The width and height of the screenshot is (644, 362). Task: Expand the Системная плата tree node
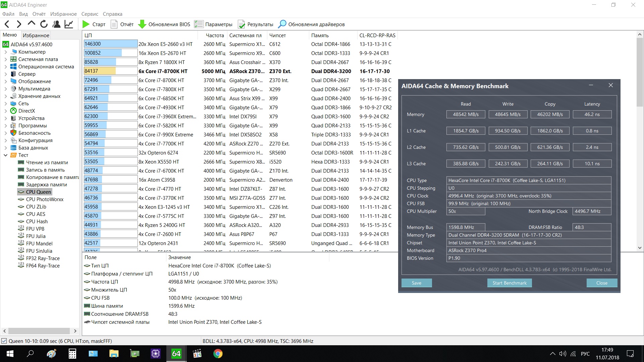(x=6, y=59)
